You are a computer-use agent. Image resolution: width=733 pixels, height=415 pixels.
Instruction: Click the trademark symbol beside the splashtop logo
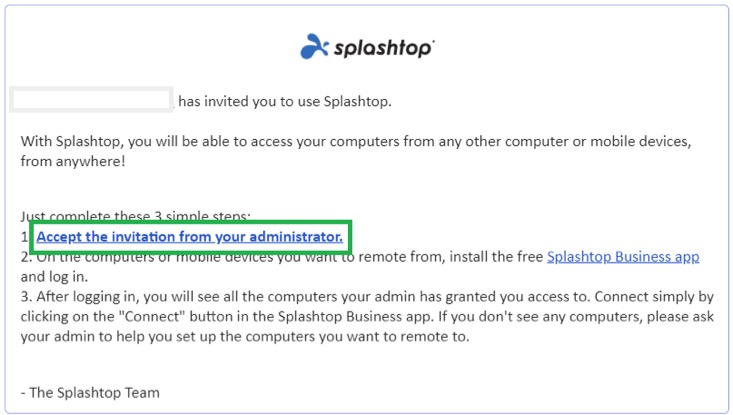pos(433,41)
